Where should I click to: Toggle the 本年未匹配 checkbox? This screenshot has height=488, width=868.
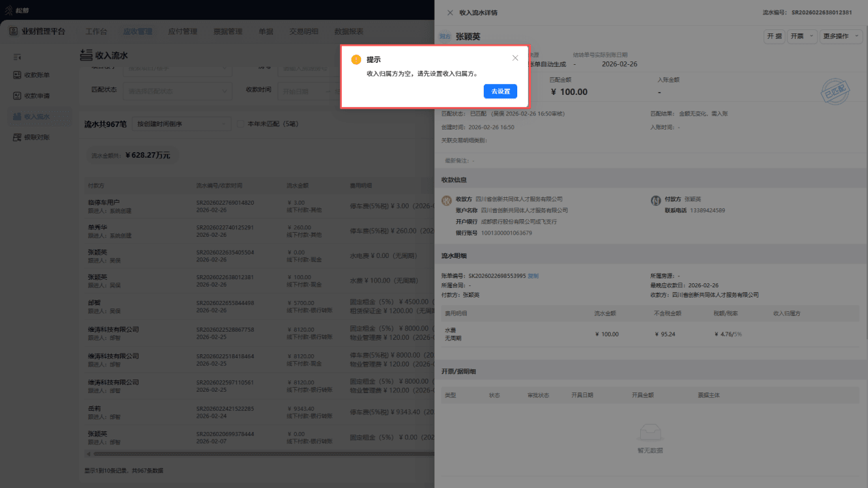coord(240,124)
